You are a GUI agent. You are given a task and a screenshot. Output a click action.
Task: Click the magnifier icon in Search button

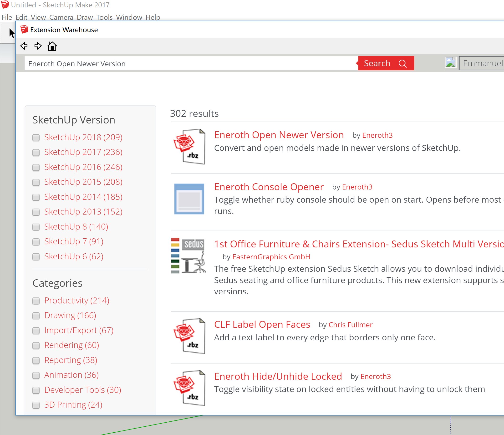coord(402,63)
